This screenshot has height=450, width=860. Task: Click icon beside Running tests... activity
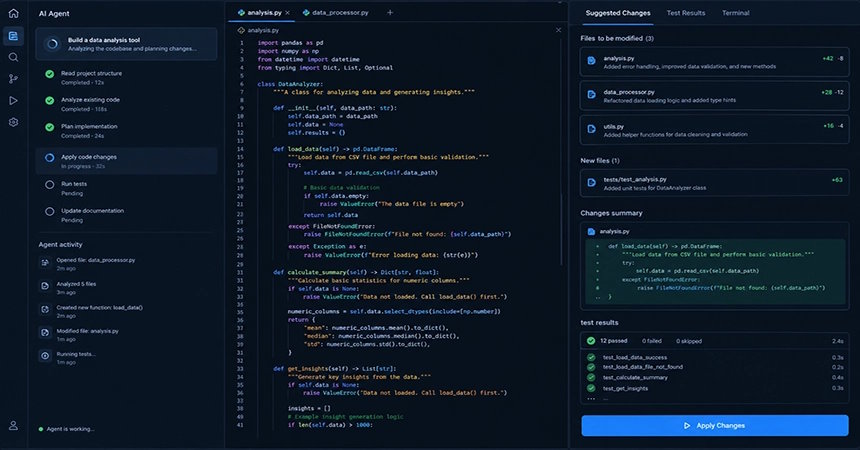pos(45,356)
